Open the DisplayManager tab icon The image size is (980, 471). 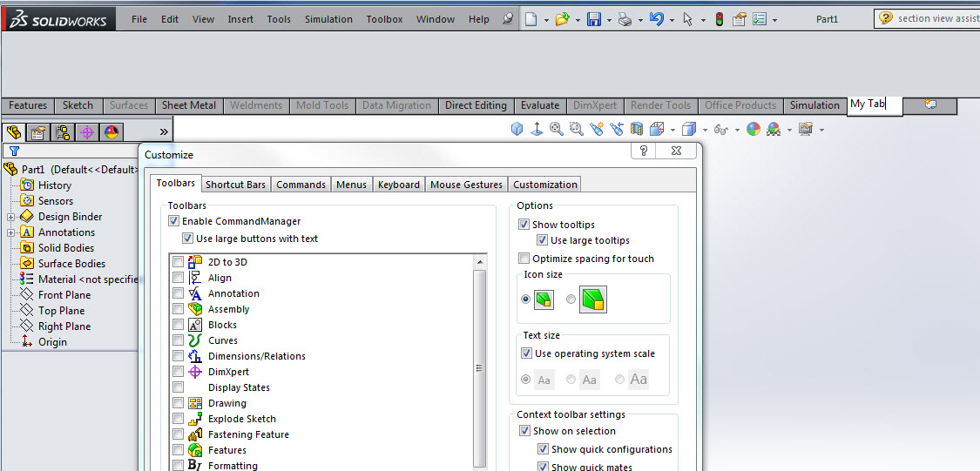[112, 131]
